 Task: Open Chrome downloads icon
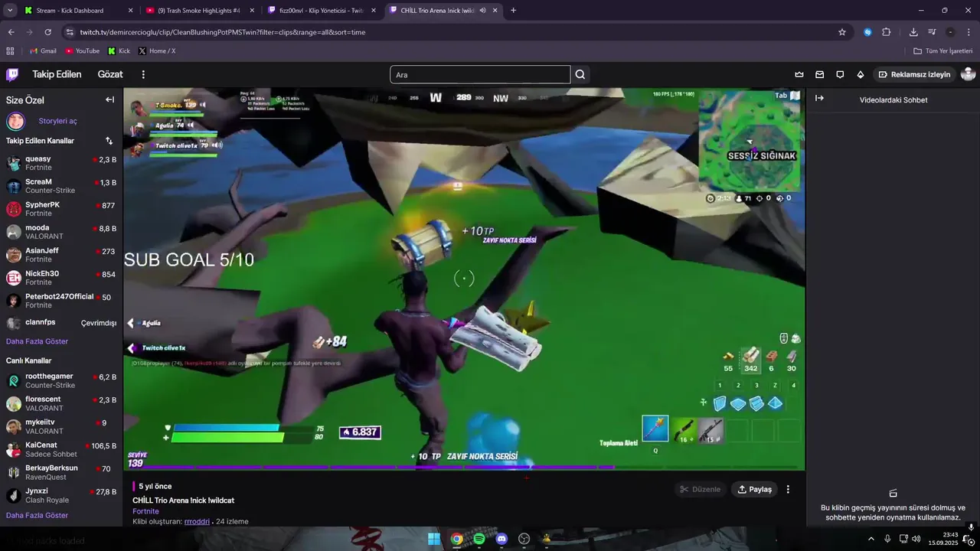coord(913,32)
